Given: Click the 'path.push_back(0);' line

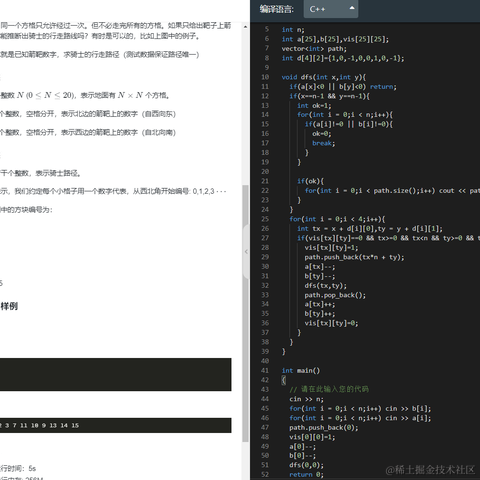Looking at the screenshot, I should [324, 427].
